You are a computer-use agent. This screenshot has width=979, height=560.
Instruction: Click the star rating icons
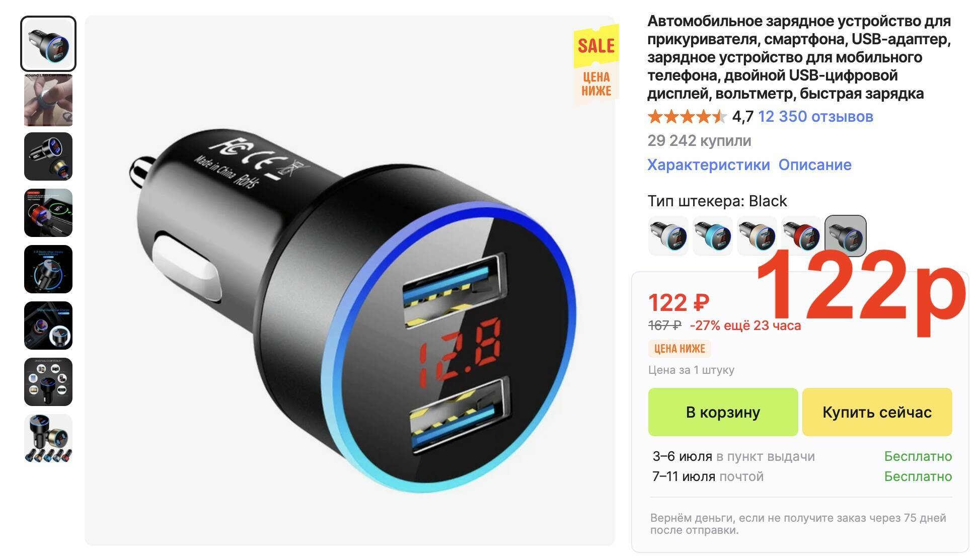[x=687, y=117]
